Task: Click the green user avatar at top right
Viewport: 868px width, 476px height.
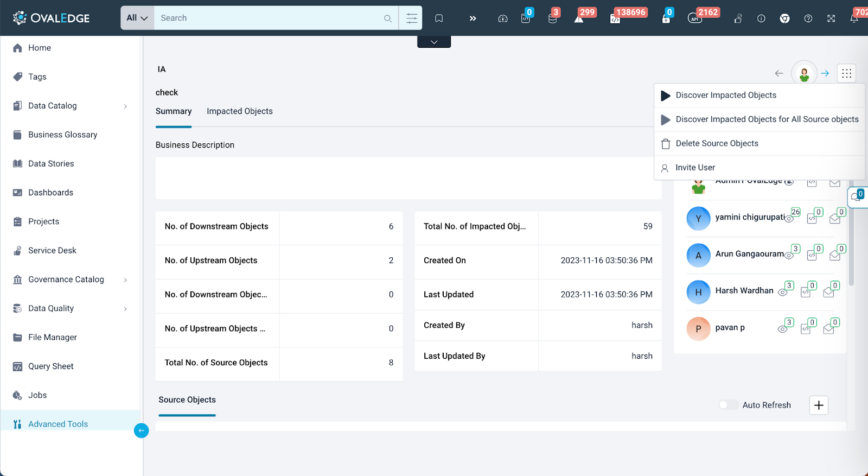Action: pos(804,73)
